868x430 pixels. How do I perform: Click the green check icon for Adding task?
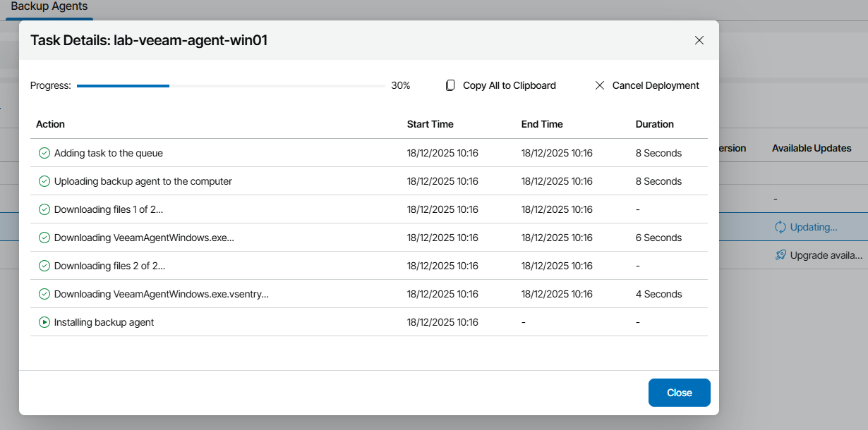click(44, 153)
